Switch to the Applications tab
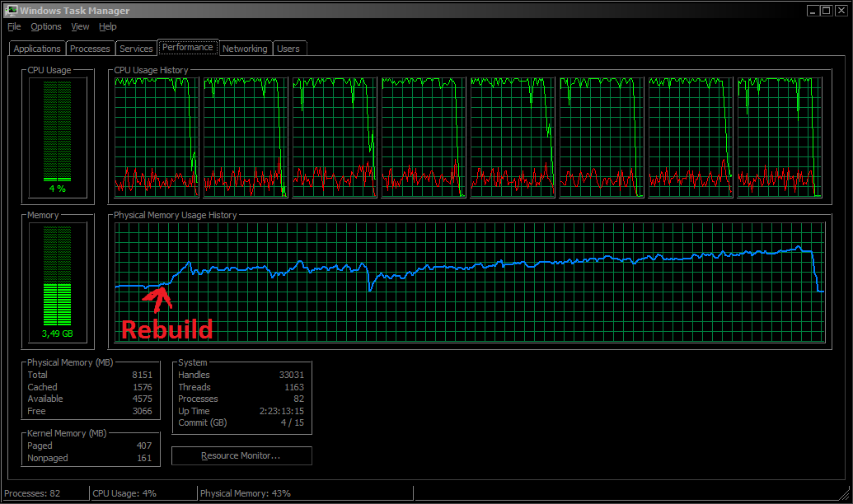 (x=37, y=49)
